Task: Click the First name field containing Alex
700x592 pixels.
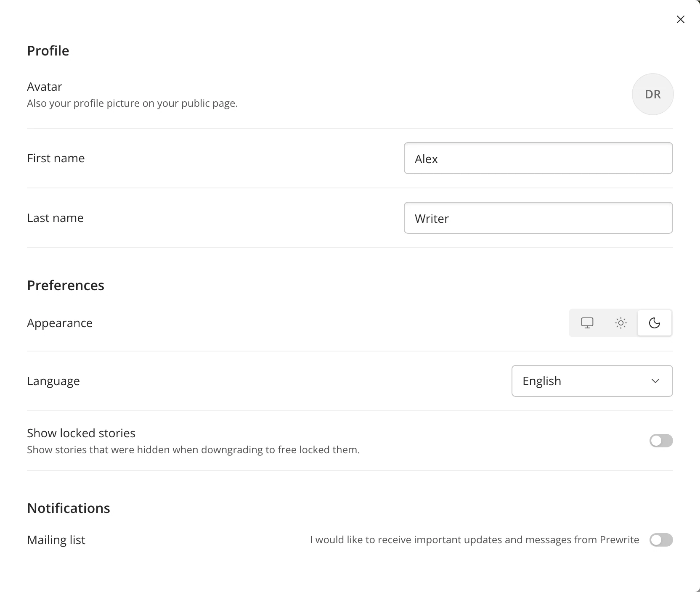Action: [x=538, y=158]
